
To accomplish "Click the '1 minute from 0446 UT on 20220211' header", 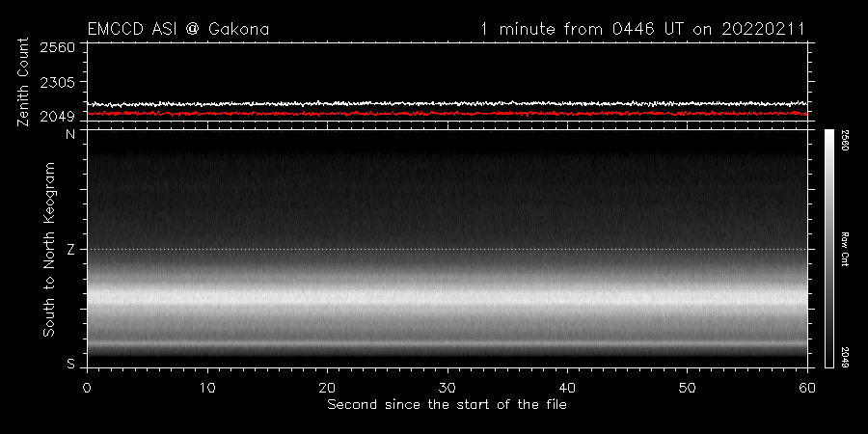I will (x=642, y=29).
